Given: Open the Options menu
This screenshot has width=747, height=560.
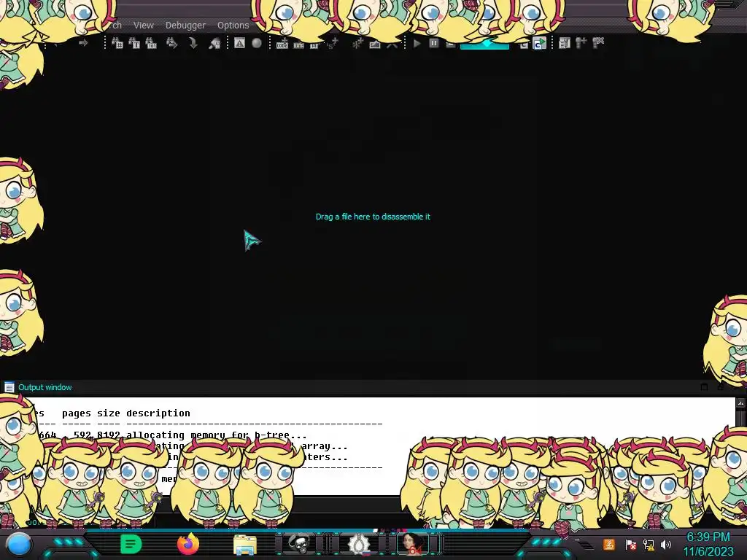Looking at the screenshot, I should 233,26.
